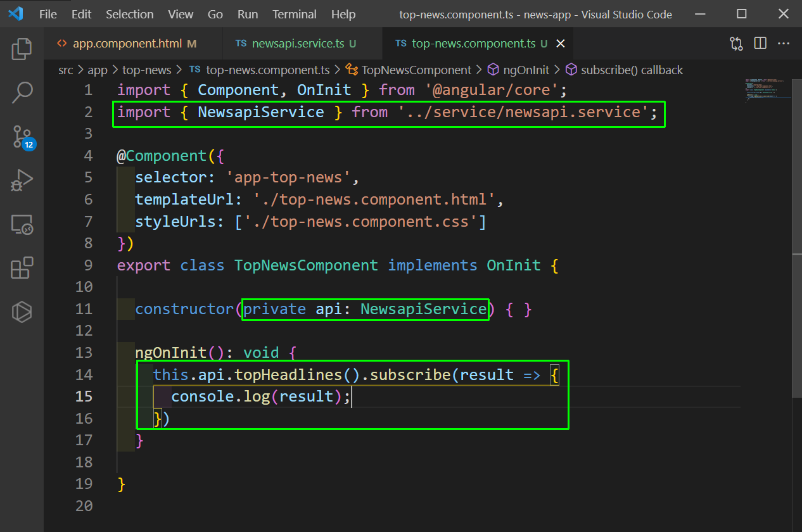
Task: Open the File menu
Action: 48,14
